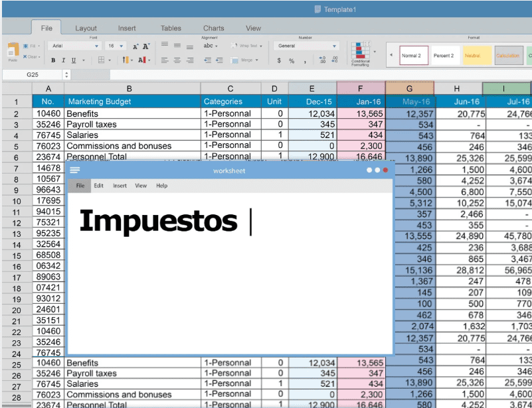Apply the Neutral cell style
532x408 pixels.
coord(478,56)
